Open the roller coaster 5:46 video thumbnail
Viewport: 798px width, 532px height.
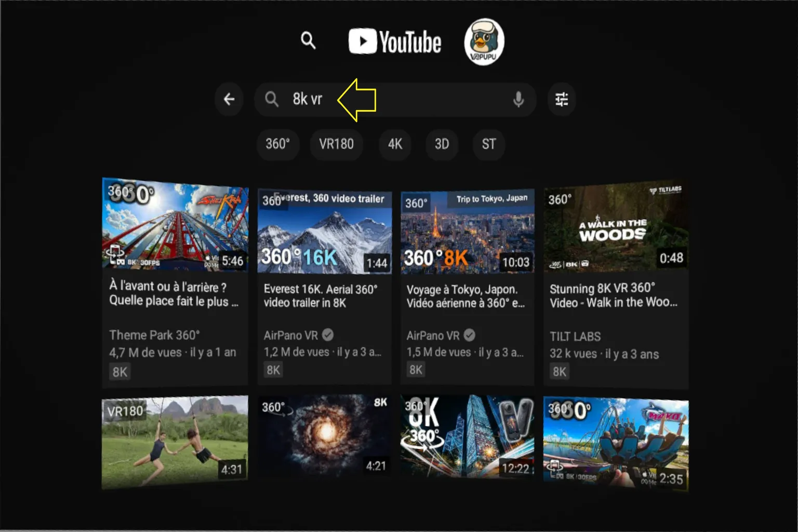coord(175,224)
